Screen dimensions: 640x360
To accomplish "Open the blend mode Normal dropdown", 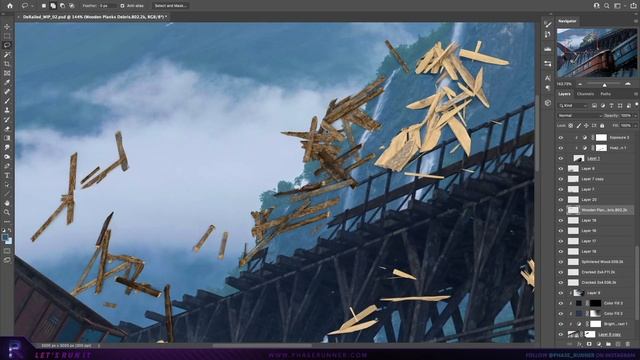I will (x=580, y=116).
